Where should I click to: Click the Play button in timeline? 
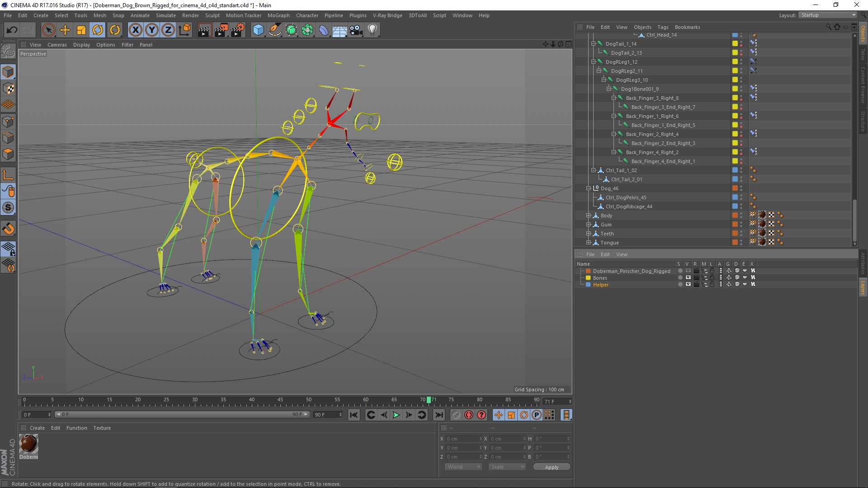[x=396, y=415]
